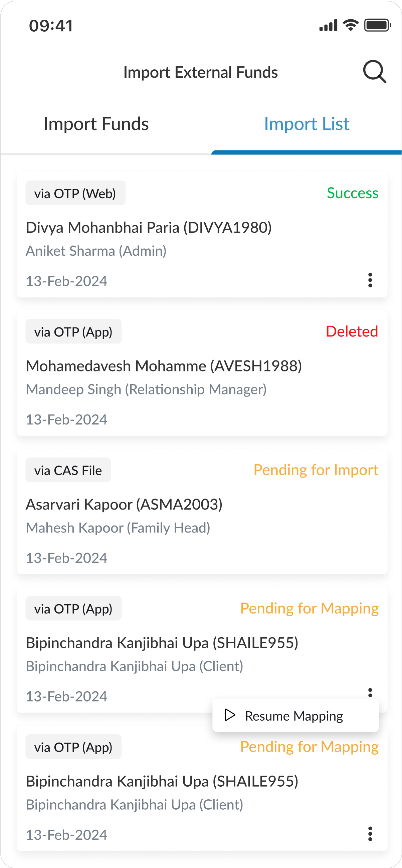The image size is (402, 868).
Task: Tap the Wi-Fi icon in status bar
Action: [350, 25]
